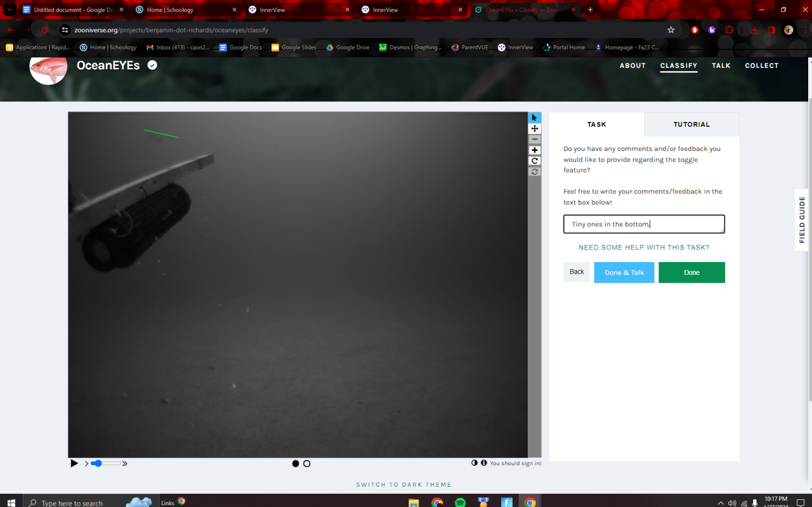The height and width of the screenshot is (507, 812).
Task: Open the taskbar clock and calendar
Action: pyautogui.click(x=776, y=502)
